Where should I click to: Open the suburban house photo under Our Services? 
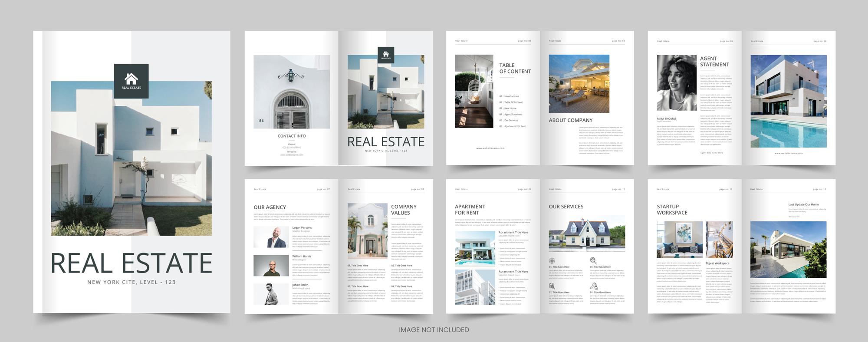pyautogui.click(x=587, y=233)
